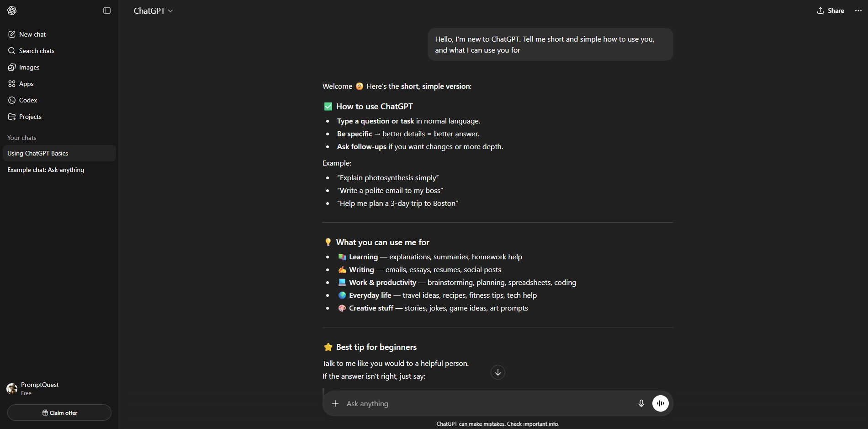Click the ChatGPT logo icon

[12, 11]
